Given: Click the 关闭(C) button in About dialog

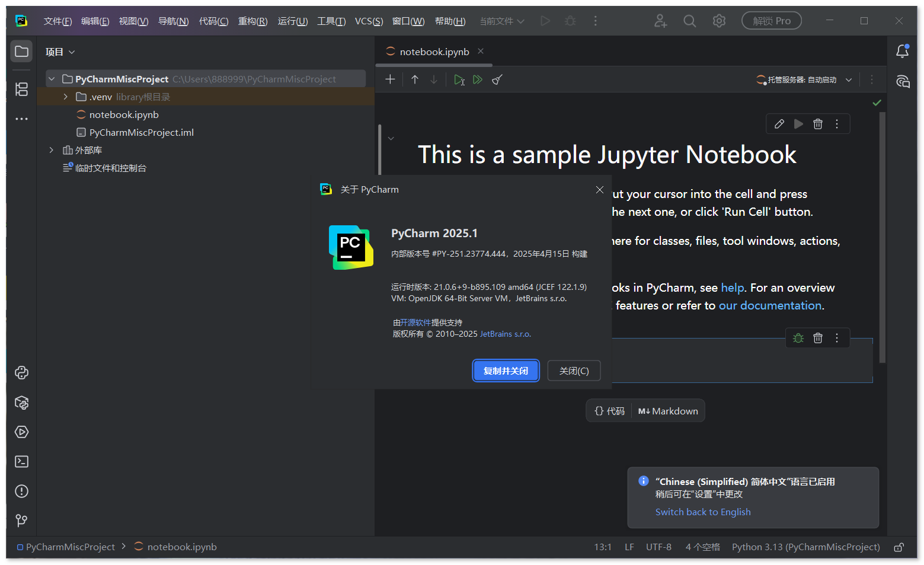Looking at the screenshot, I should [x=574, y=371].
